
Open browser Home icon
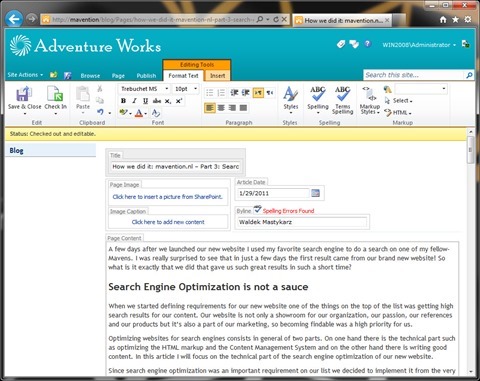coord(443,20)
